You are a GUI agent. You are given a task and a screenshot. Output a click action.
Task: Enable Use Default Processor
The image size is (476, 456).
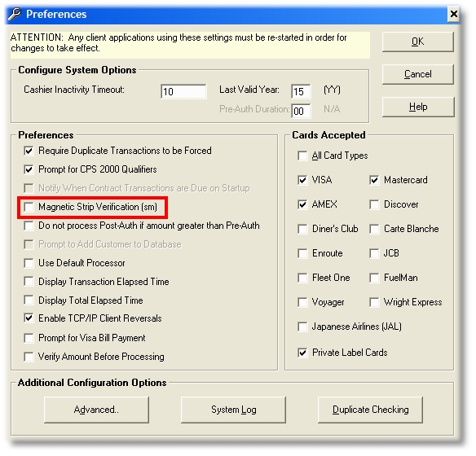[29, 263]
